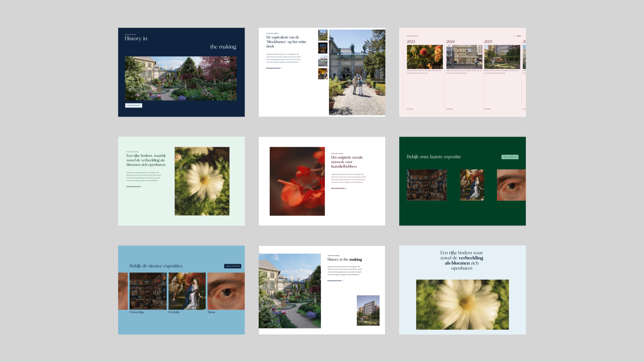Click the Ownership label
This screenshot has width=644, height=362.
pos(137,312)
